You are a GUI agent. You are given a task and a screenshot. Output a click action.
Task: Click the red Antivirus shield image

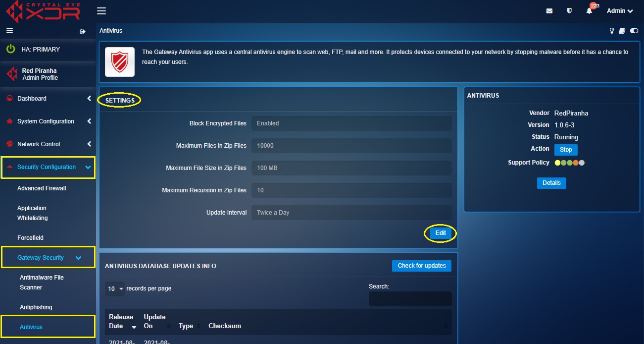tap(120, 62)
